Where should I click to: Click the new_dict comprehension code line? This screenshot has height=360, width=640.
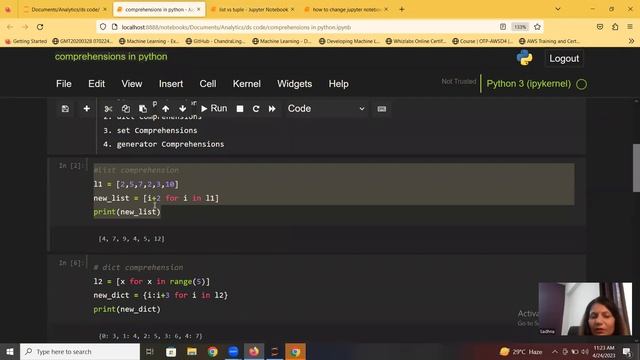point(160,295)
